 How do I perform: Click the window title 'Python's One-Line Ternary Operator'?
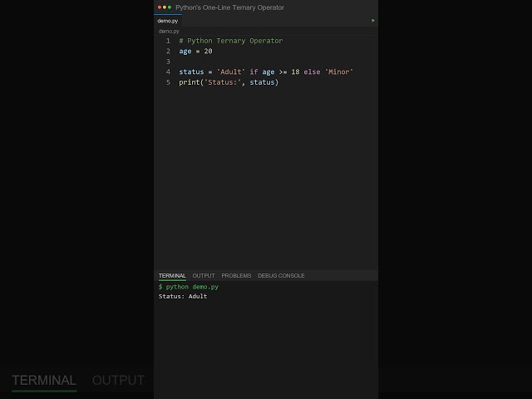pos(229,7)
